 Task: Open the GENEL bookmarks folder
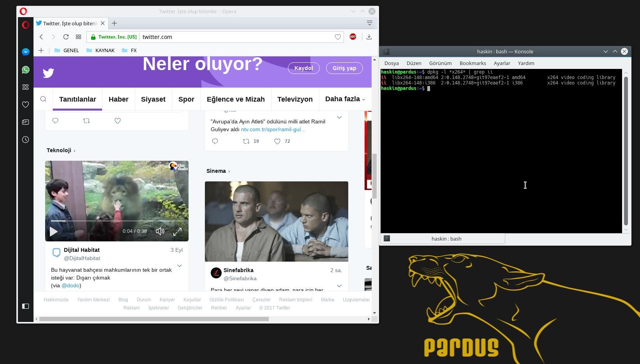point(67,50)
